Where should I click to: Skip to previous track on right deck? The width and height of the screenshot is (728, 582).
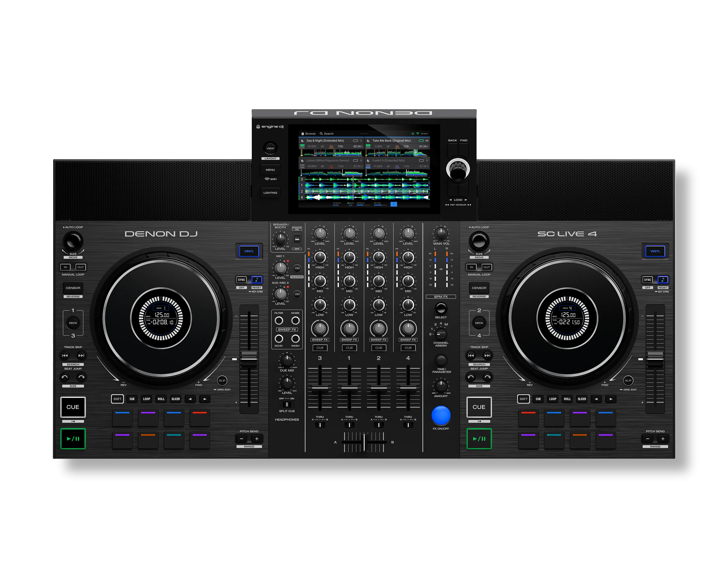(x=471, y=355)
